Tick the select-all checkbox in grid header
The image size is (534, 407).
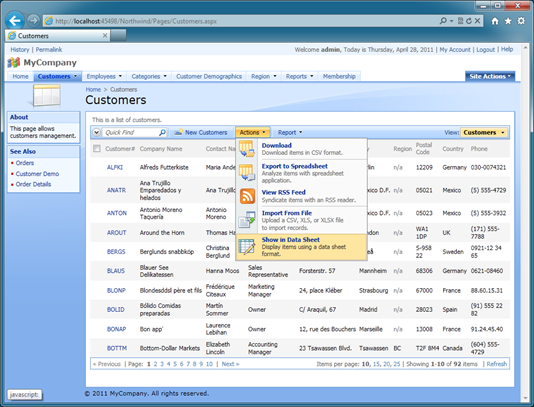[97, 148]
